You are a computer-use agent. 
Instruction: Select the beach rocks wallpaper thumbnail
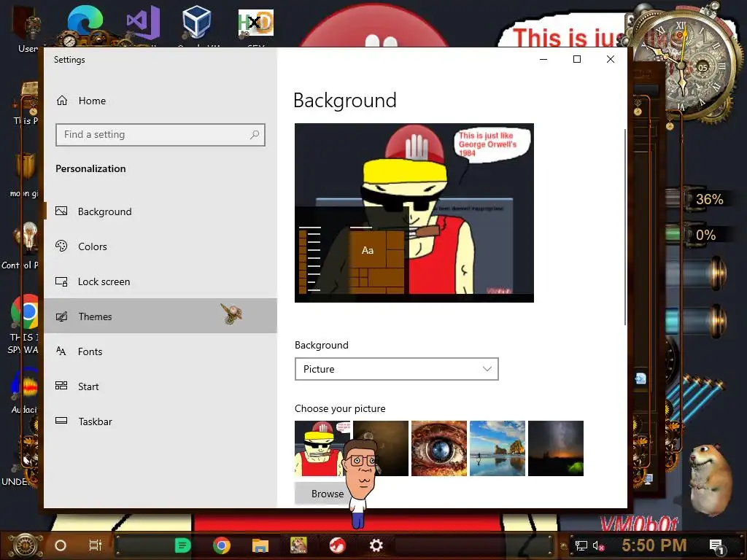[x=498, y=448]
